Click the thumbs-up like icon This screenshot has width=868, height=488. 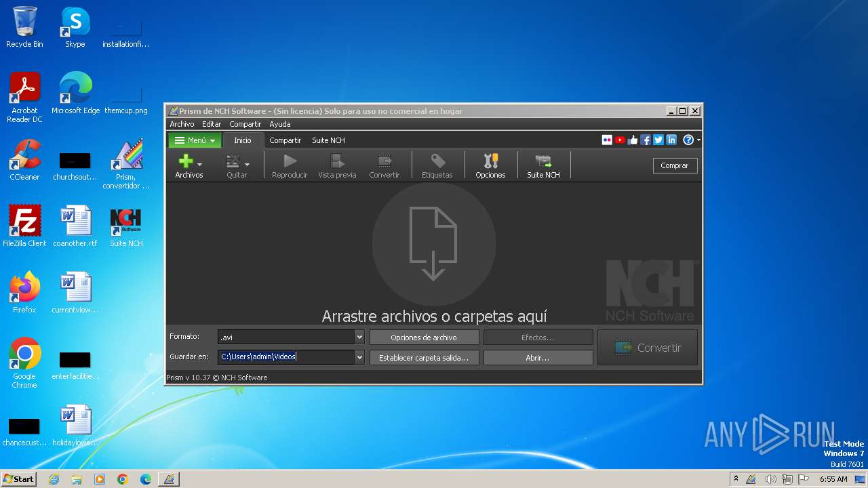(633, 140)
